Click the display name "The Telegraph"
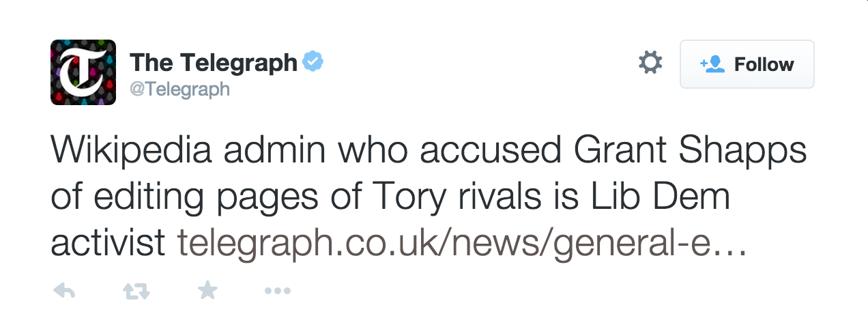868x314 pixels. pyautogui.click(x=214, y=63)
